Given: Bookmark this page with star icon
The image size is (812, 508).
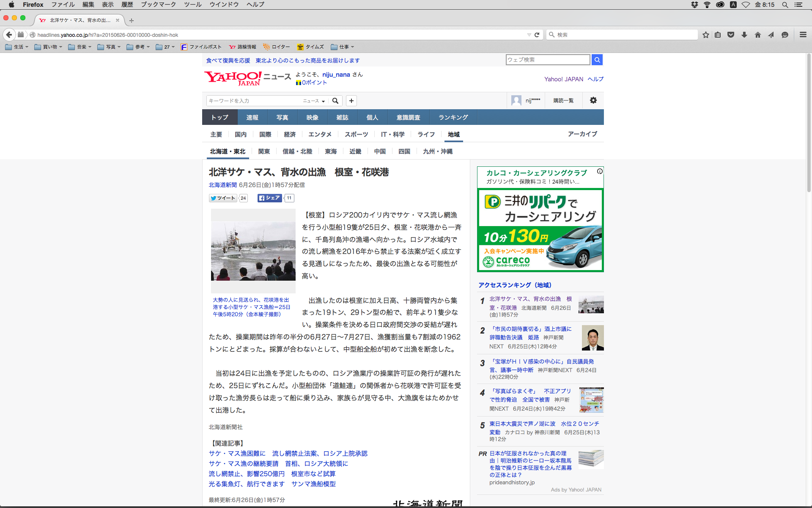Looking at the screenshot, I should tap(705, 35).
